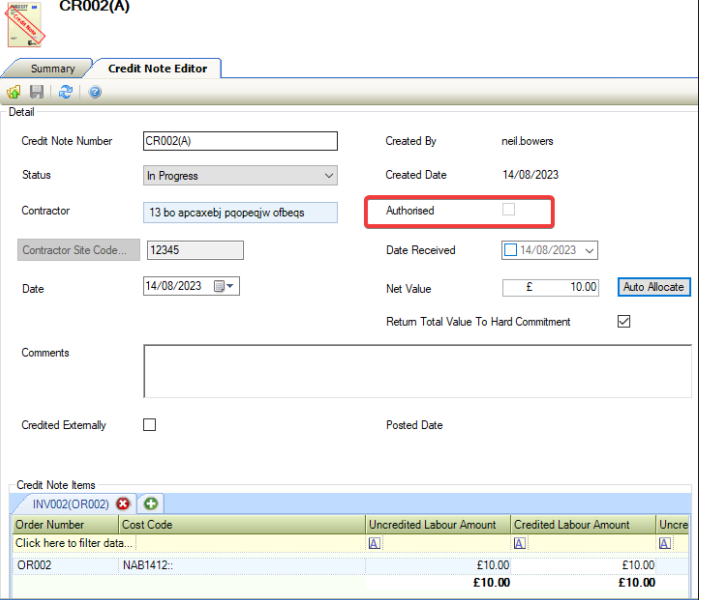Click the Auto Allocate button

click(x=654, y=287)
